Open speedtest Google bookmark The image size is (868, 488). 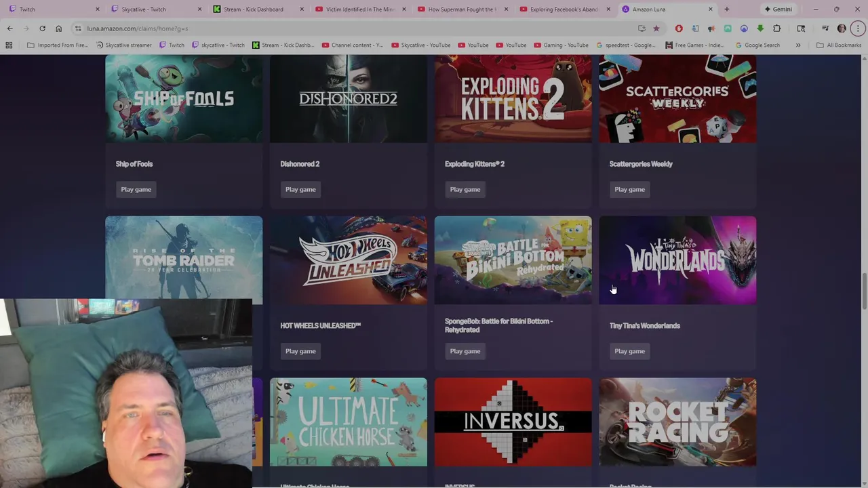point(626,45)
